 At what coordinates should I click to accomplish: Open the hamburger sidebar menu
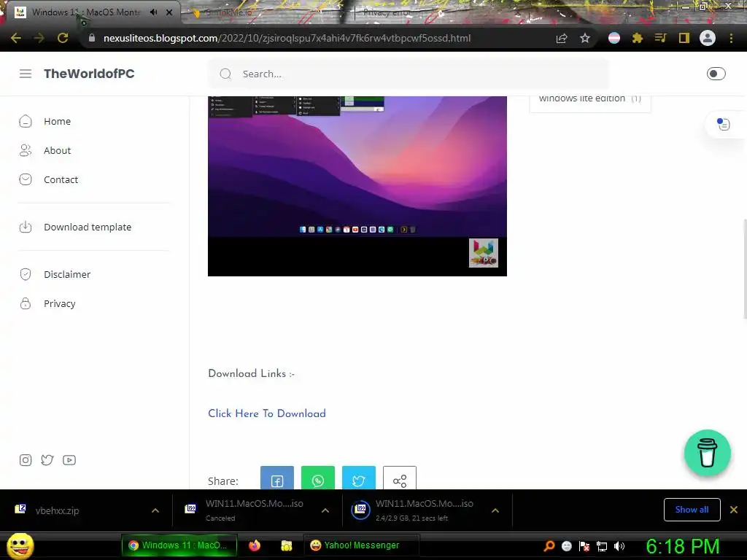(26, 74)
